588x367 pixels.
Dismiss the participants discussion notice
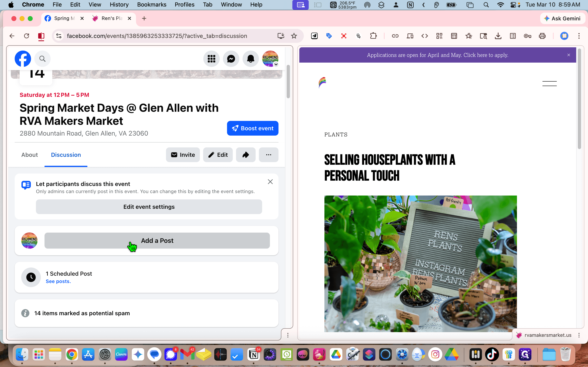270,181
